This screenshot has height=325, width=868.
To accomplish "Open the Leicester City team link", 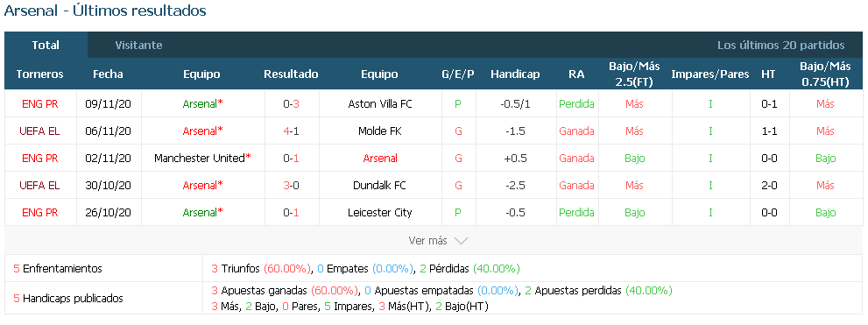I will tap(380, 213).
